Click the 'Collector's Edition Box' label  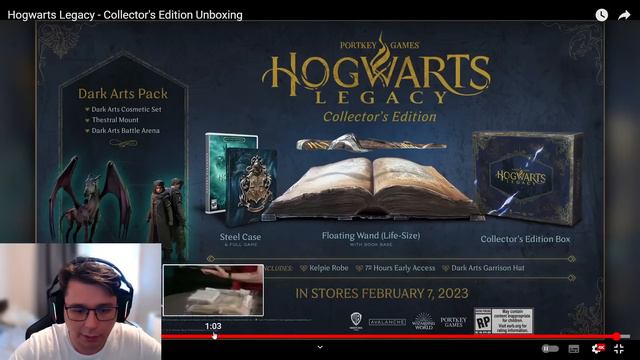525,239
